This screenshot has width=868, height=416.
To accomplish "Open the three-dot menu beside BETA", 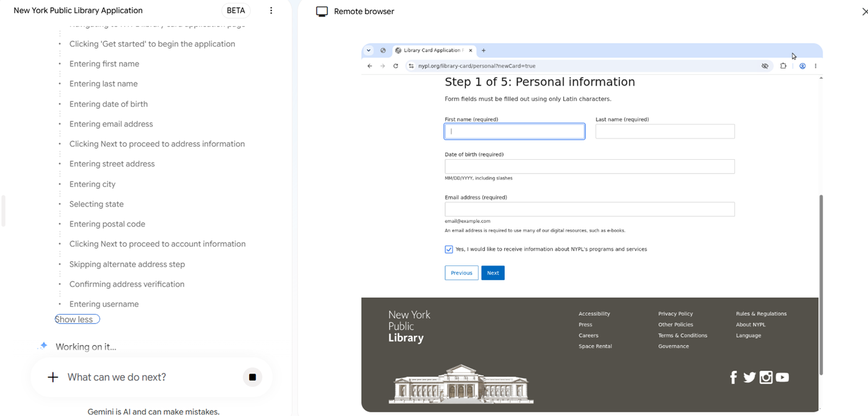I will 271,10.
